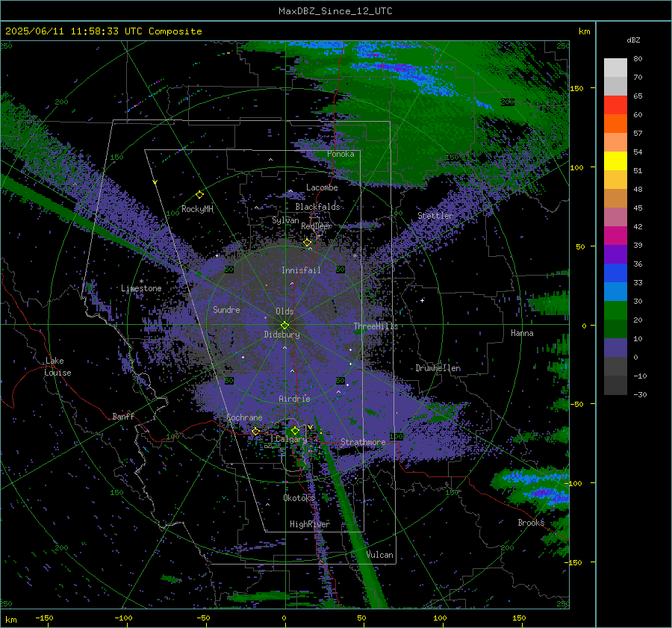Click the Sundre town label
Screen dimensions: 672x628
pyautogui.click(x=226, y=309)
